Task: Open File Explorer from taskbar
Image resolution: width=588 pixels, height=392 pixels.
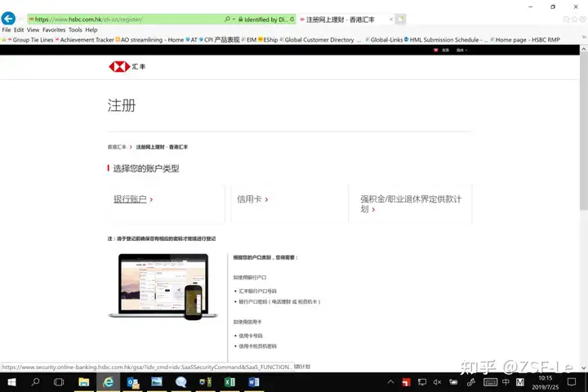Action: pos(83,382)
